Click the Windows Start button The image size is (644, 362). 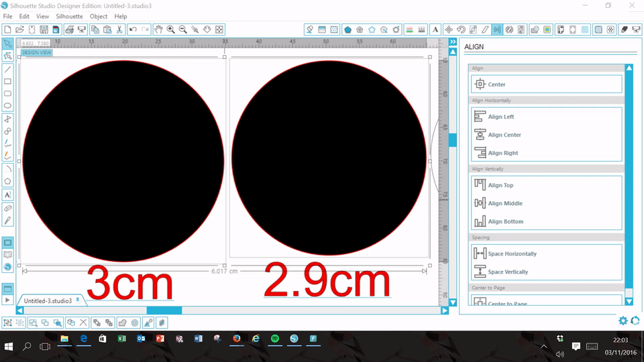tap(8, 347)
